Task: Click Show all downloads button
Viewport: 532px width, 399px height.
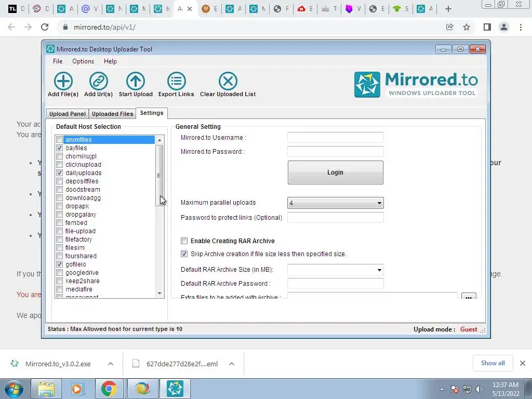Action: click(493, 363)
